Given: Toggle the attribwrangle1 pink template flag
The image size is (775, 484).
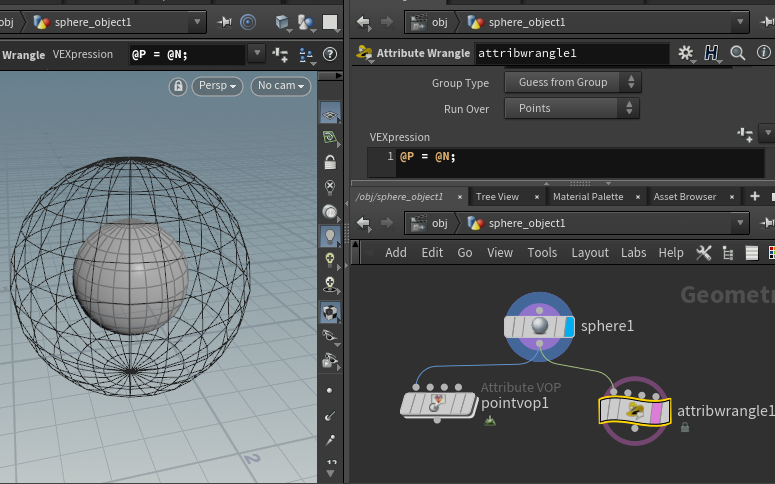Looking at the screenshot, I should click(x=657, y=412).
